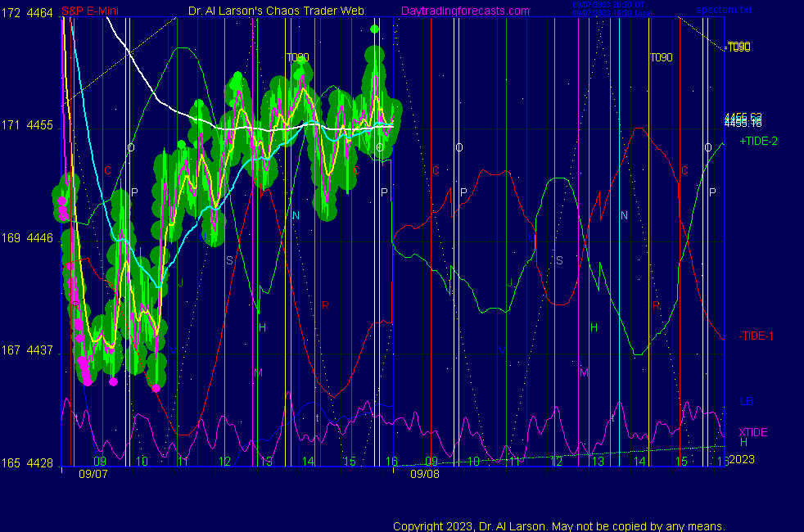Select the XTIDE legend label
The image size is (804, 532).
tap(753, 432)
